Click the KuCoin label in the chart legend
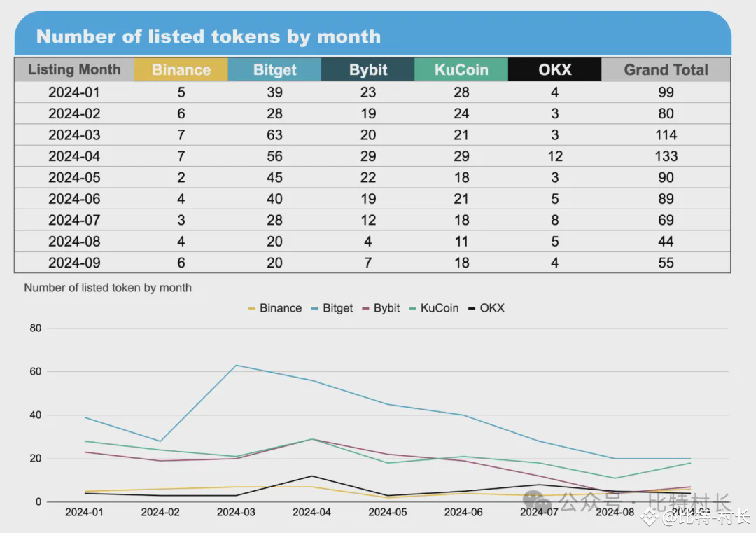 coord(439,308)
